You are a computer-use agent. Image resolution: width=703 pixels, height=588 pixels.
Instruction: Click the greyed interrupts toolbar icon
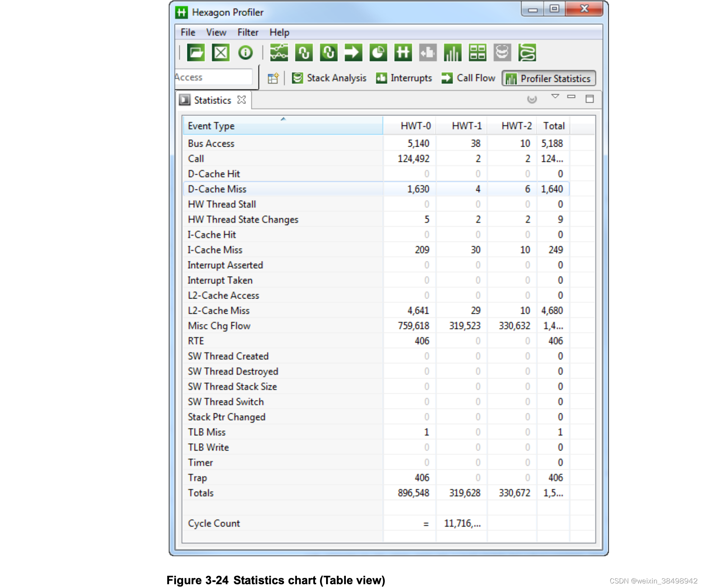[x=428, y=52]
